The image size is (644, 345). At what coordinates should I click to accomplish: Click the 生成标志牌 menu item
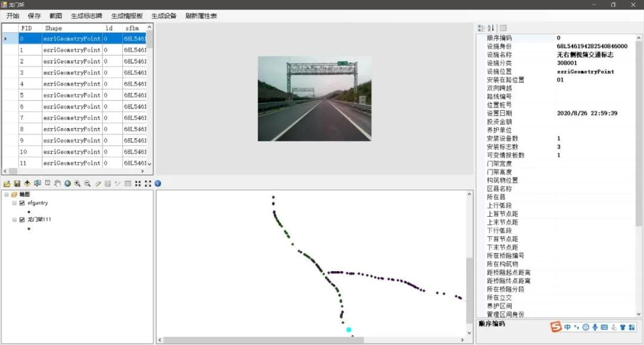[x=85, y=16]
